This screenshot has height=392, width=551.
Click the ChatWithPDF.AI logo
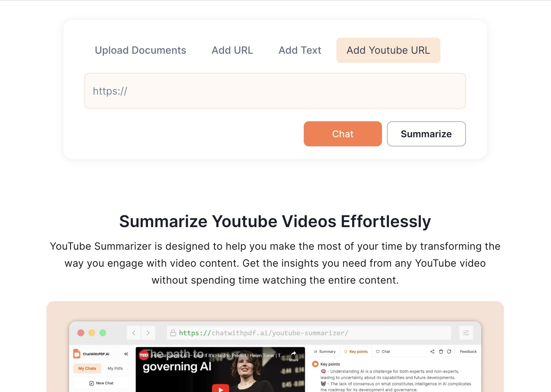click(x=91, y=354)
